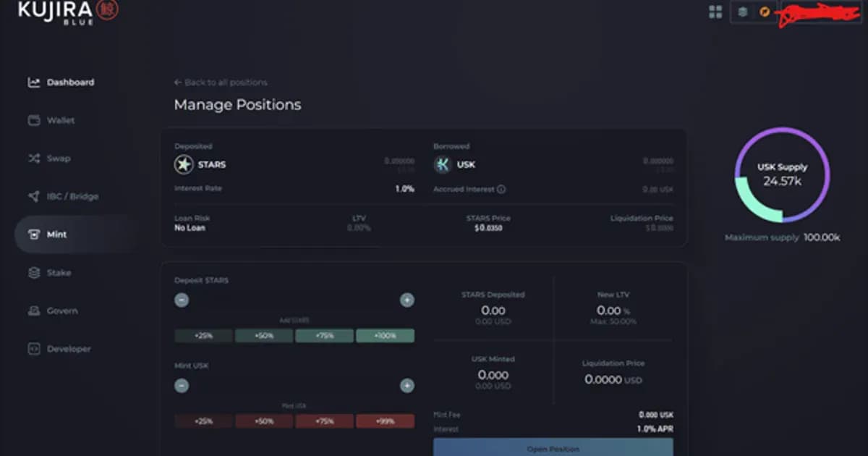Click the stacked layers icon in header
This screenshot has width=868, height=456.
click(x=743, y=12)
